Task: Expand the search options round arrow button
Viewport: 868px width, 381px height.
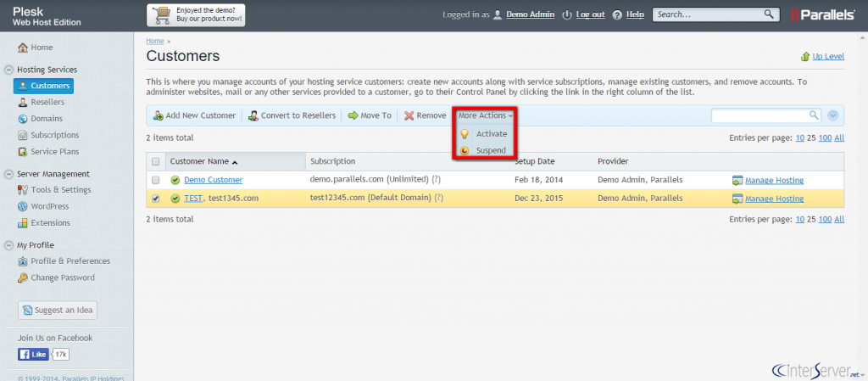Action: point(833,115)
